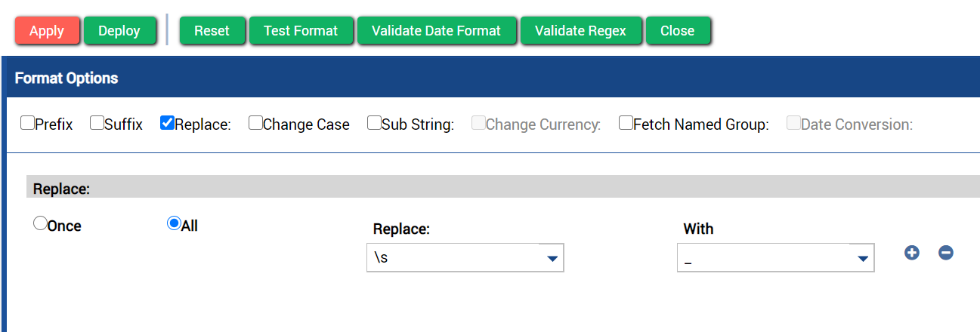Viewport: 980px width, 332px height.
Task: Select the All radio button
Action: [174, 224]
